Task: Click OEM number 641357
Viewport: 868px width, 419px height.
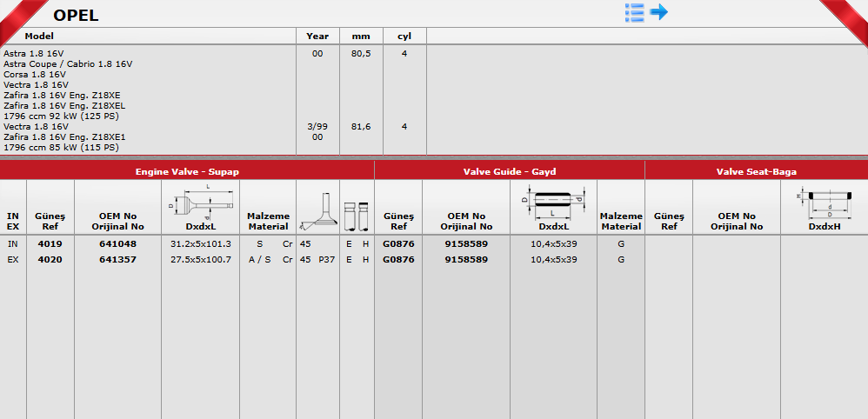Action: point(117,259)
